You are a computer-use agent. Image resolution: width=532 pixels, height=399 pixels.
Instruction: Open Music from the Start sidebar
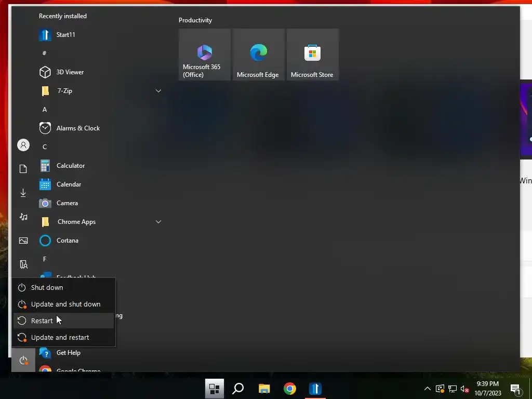[x=23, y=217]
